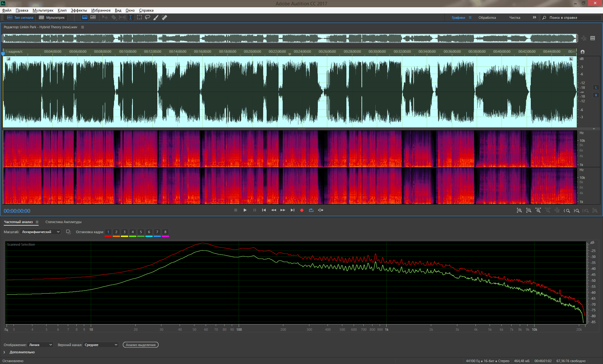
Task: Select the Marquee Selection tool
Action: pos(139,18)
